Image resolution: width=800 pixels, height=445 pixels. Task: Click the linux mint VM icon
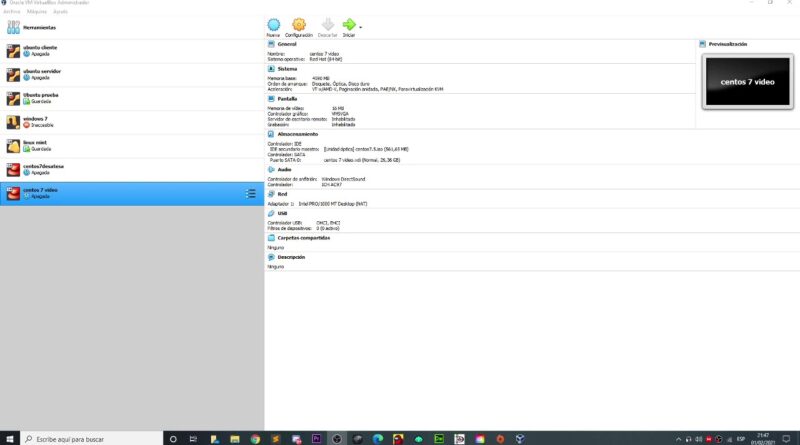point(13,146)
